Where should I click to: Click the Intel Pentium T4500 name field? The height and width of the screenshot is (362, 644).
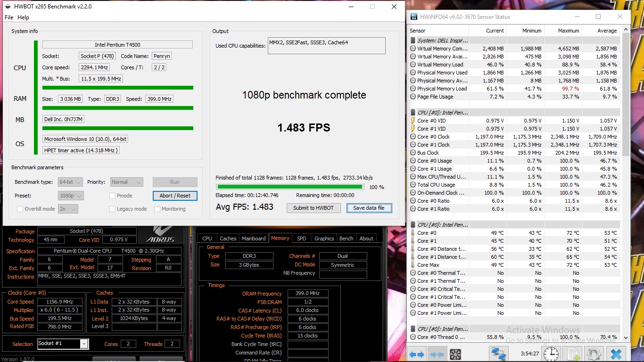[x=117, y=45]
